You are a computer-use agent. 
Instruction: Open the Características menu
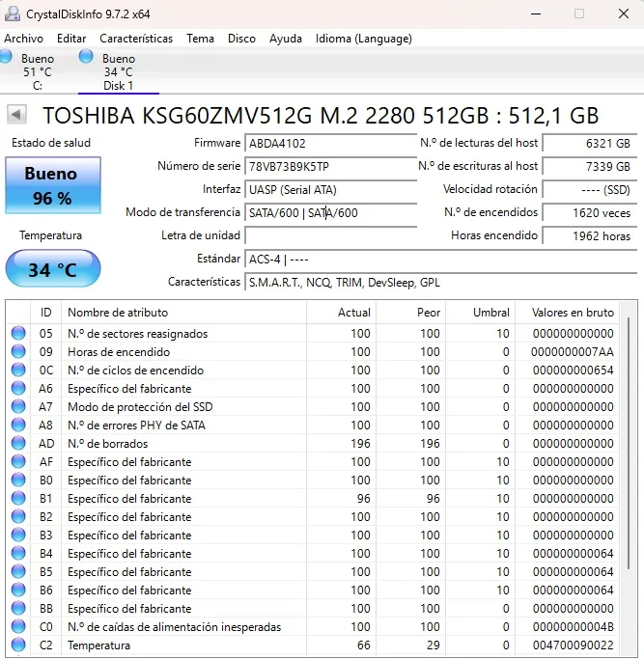pos(136,39)
